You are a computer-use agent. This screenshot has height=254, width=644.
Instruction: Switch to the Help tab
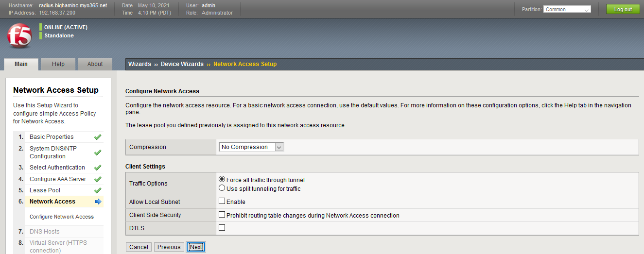[x=58, y=64]
